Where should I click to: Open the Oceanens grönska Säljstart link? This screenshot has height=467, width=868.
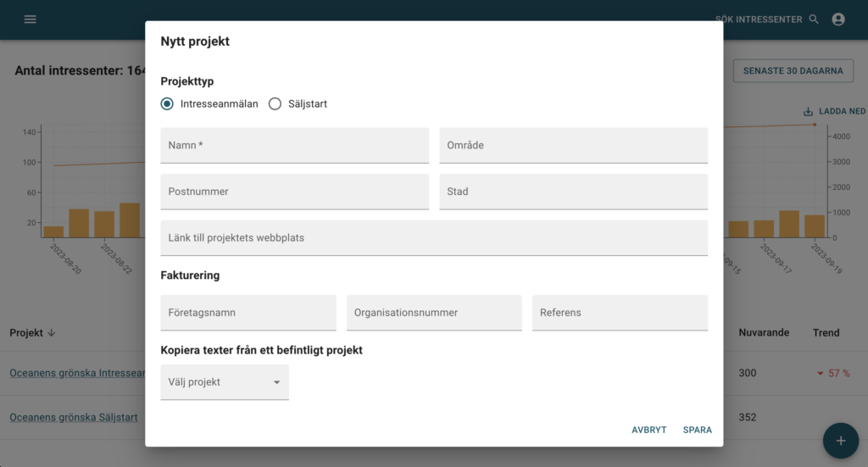(x=74, y=417)
